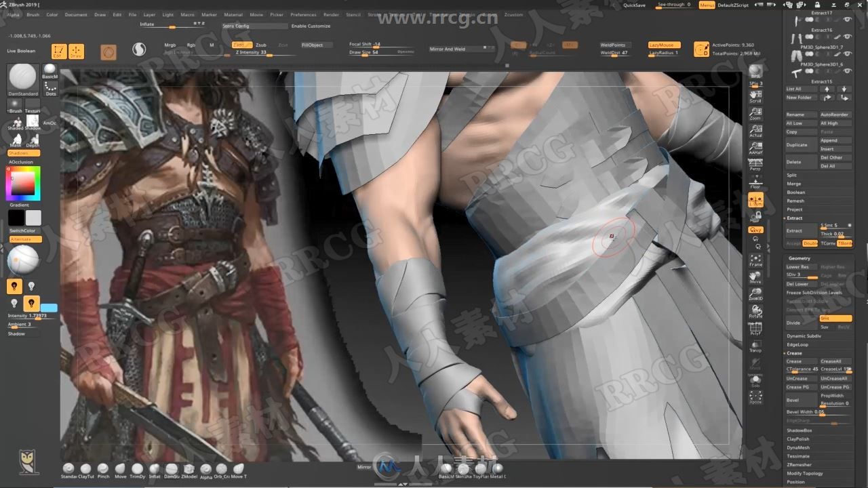Image resolution: width=868 pixels, height=488 pixels.
Task: Open the Document menu
Action: [x=76, y=14]
